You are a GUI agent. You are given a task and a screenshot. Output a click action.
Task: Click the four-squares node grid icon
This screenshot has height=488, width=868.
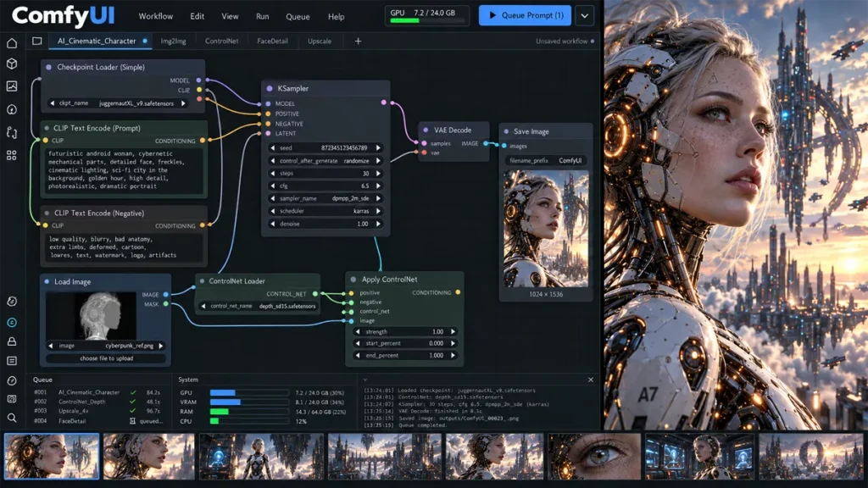pos(12,156)
